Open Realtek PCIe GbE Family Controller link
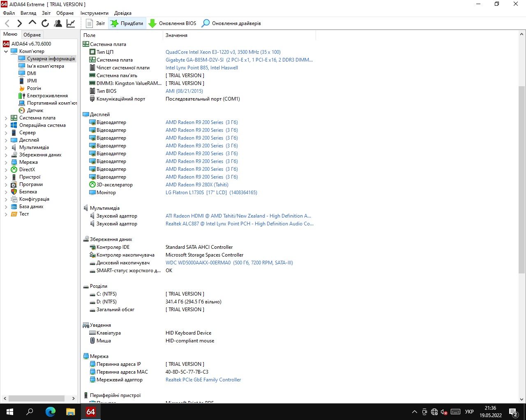The image size is (526, 420). (203, 380)
